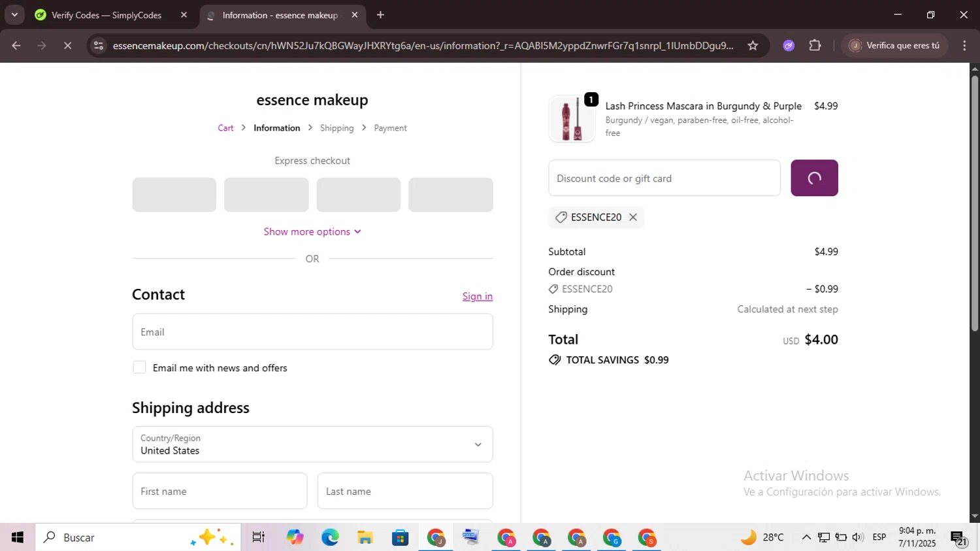Open the Windows Start menu

pos(18,537)
